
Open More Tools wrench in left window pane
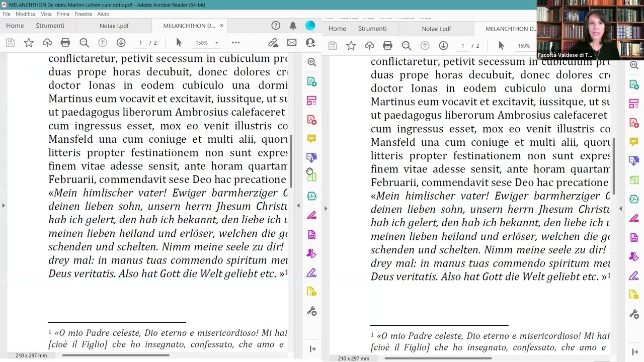pyautogui.click(x=312, y=311)
